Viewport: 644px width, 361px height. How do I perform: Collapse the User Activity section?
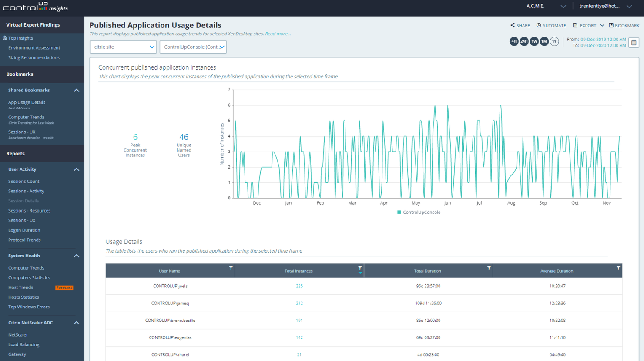77,169
